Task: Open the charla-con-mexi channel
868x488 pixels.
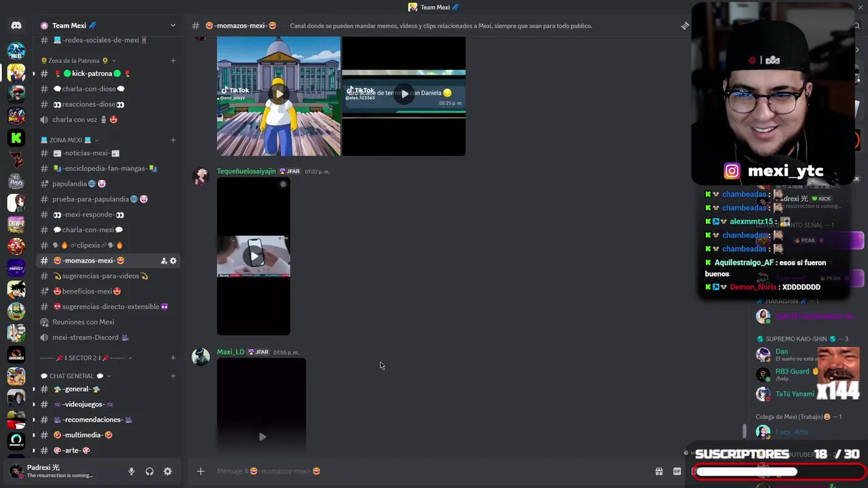Action: pos(107,230)
